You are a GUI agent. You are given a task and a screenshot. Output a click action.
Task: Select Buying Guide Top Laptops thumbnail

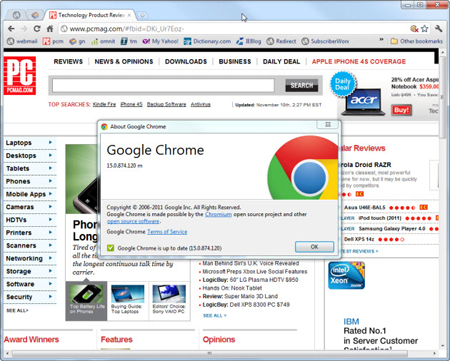(x=128, y=299)
